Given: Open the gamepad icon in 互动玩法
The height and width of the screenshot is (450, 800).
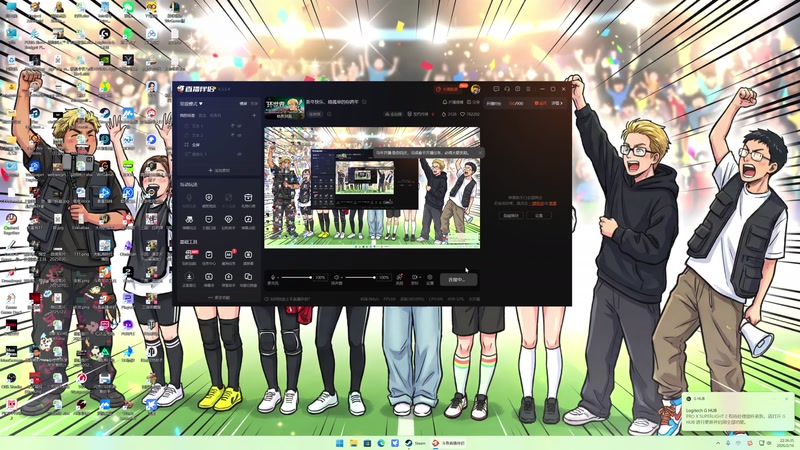Looking at the screenshot, I should pos(189,221).
